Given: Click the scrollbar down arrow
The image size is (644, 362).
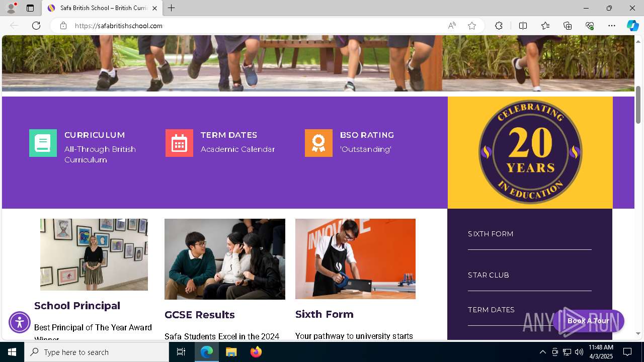Looking at the screenshot, I should [638, 333].
